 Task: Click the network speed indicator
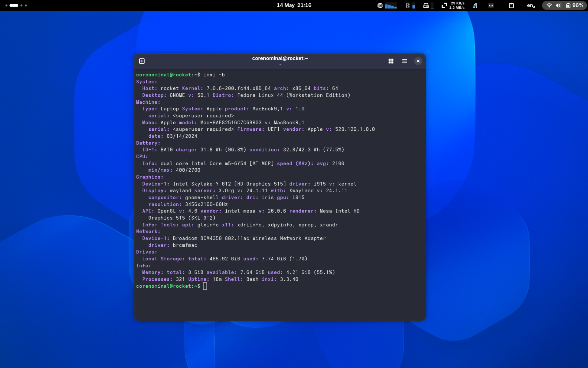(453, 6)
